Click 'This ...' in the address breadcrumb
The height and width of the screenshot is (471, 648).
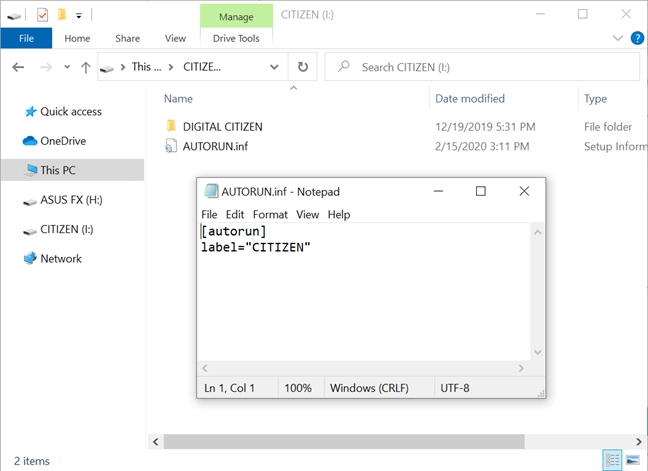click(146, 67)
